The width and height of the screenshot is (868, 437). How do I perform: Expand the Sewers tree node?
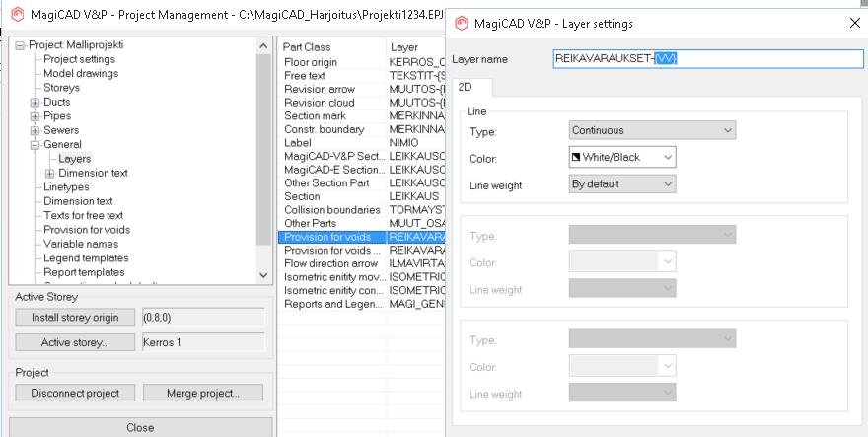pyautogui.click(x=35, y=131)
